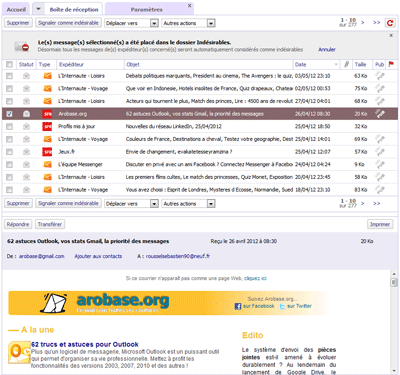Click the pub icon on 18/04/12 23:10 message
The image size is (400, 375).
(x=380, y=190)
